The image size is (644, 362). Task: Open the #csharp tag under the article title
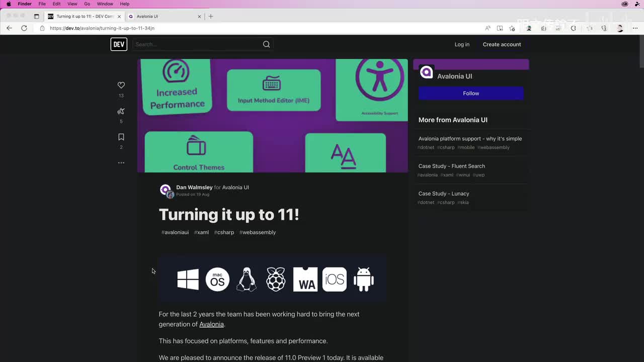click(224, 232)
